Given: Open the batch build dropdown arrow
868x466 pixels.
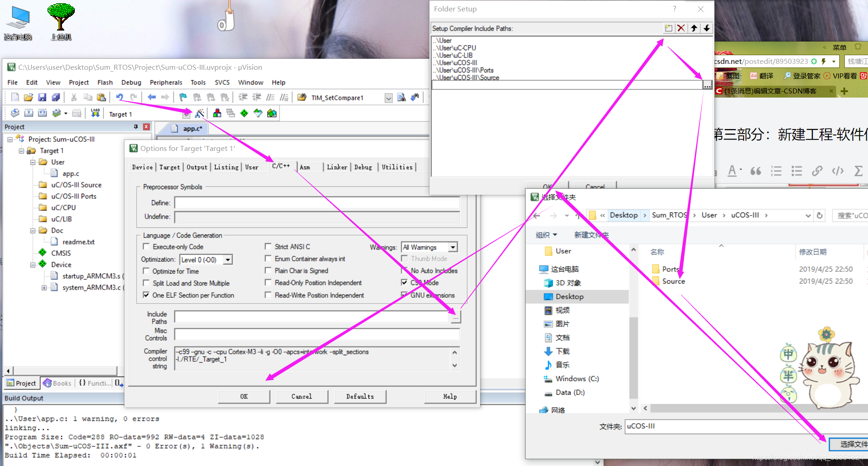Looking at the screenshot, I should coord(66,113).
